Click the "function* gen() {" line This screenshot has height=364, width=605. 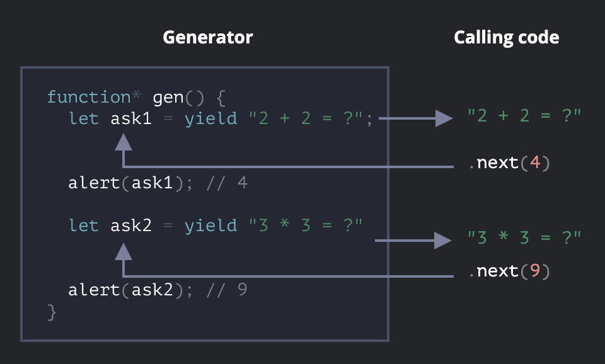coord(136,98)
